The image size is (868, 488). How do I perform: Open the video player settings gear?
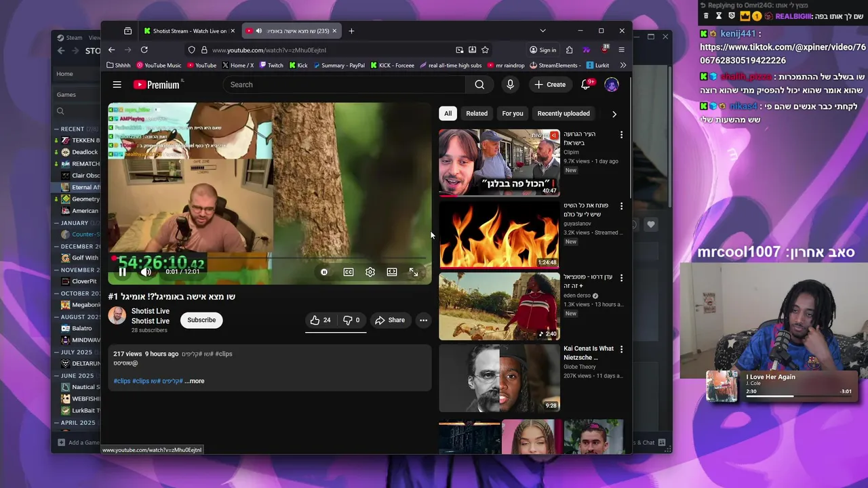tap(370, 272)
